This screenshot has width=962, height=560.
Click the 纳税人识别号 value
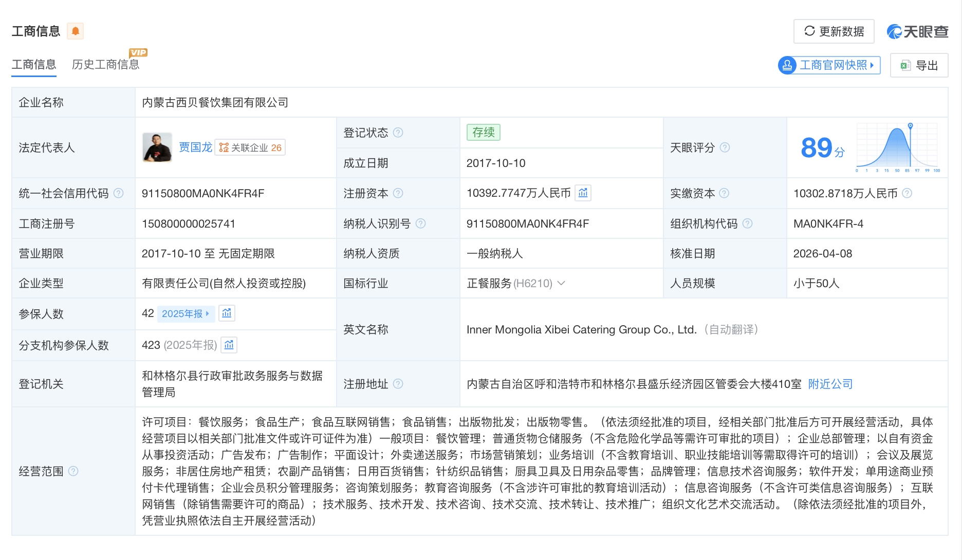coord(528,223)
